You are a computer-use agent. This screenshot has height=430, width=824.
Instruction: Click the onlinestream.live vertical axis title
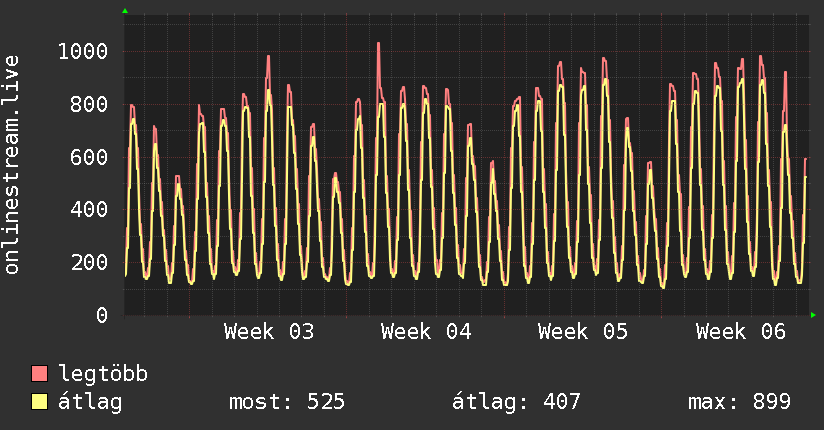click(12, 165)
